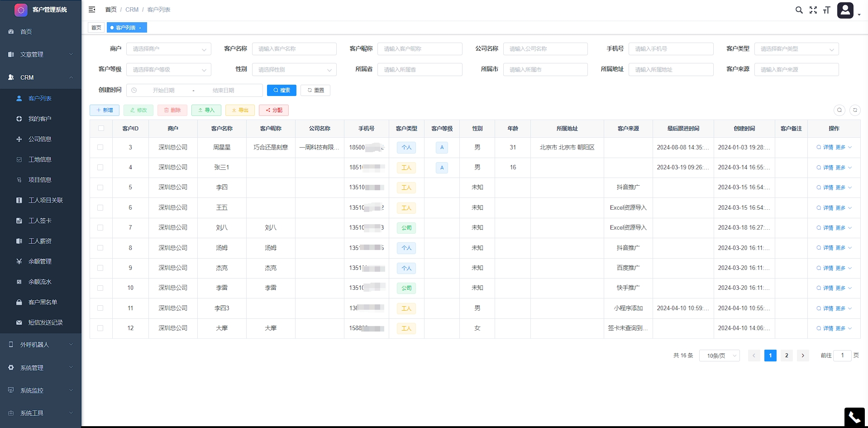Viewport: 868px width, 428px height.
Task: Check the row for customer 周星星
Action: [100, 147]
